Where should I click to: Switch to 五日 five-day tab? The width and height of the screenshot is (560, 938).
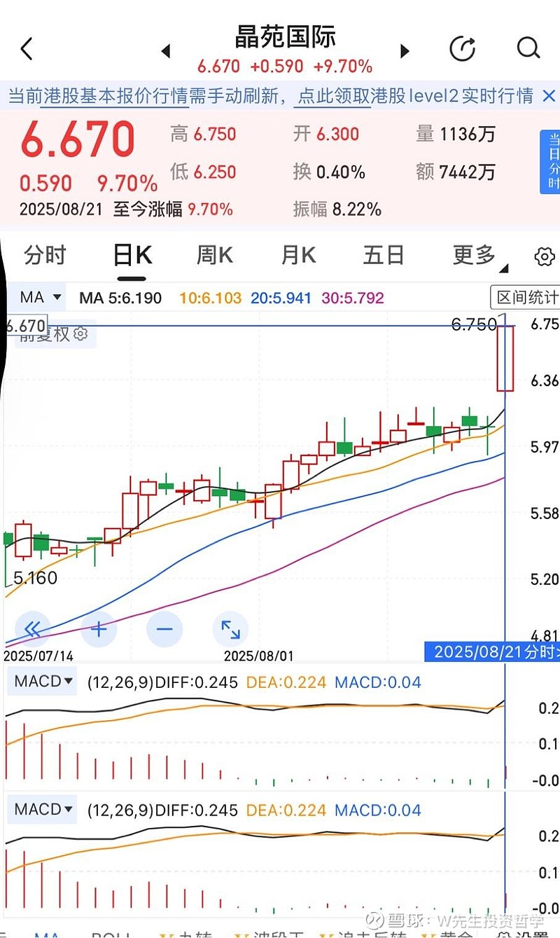pos(384,255)
